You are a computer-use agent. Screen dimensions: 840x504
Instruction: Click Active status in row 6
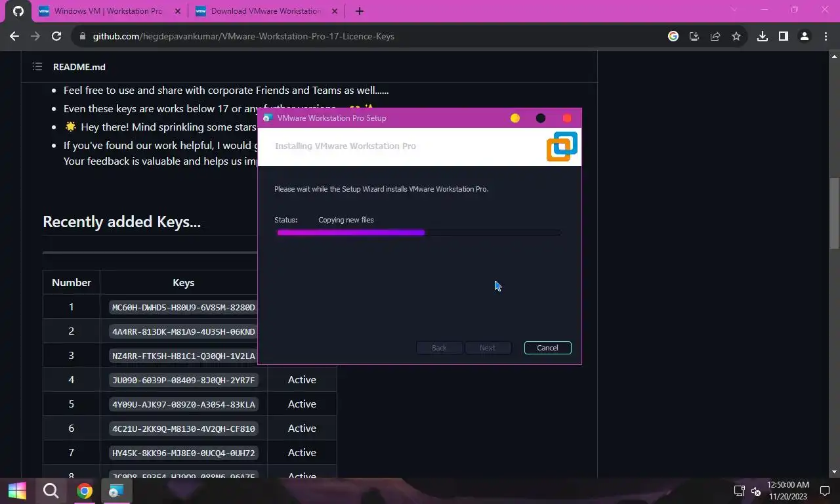(302, 429)
